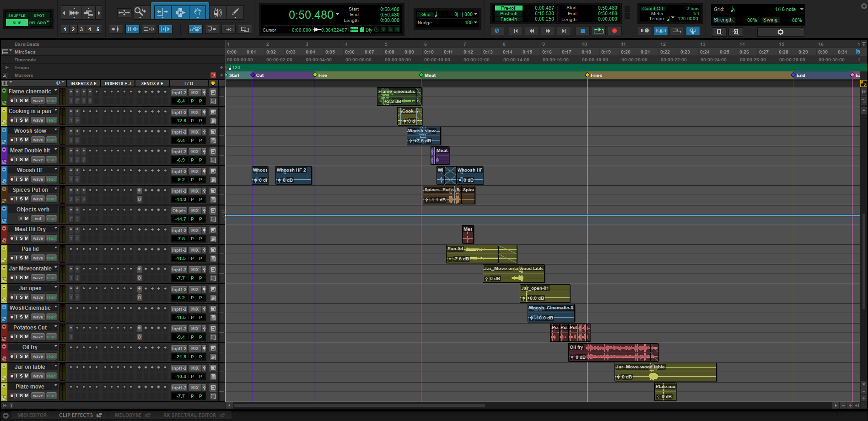
Task: Click the Q quantize button
Action: pos(719,32)
